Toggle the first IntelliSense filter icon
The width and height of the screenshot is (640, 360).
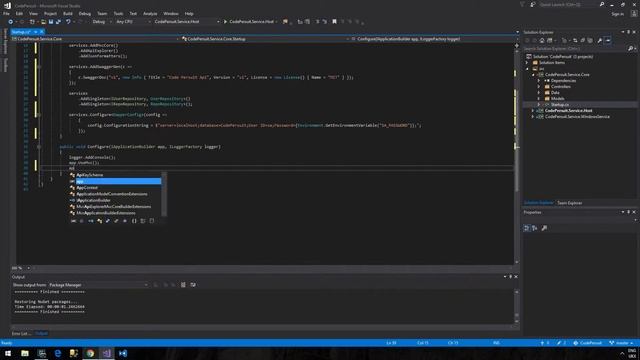(73, 221)
